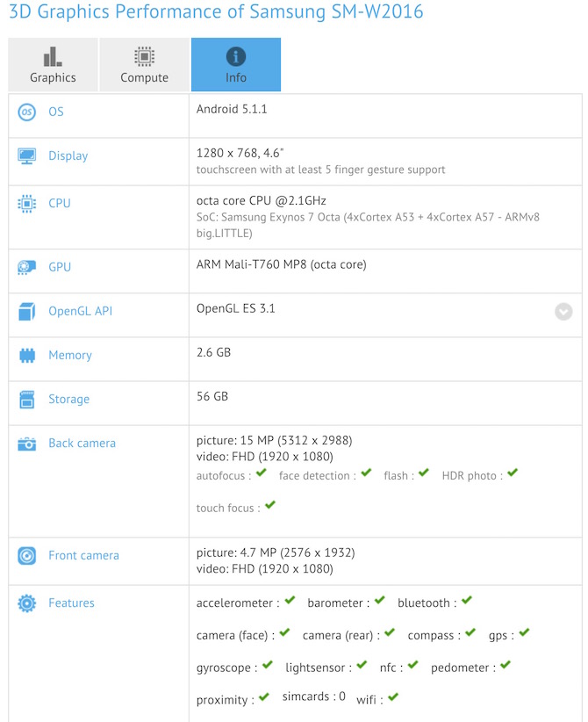Click the gyroscope check mark
Screen dimensions: 588x722
pos(268,665)
